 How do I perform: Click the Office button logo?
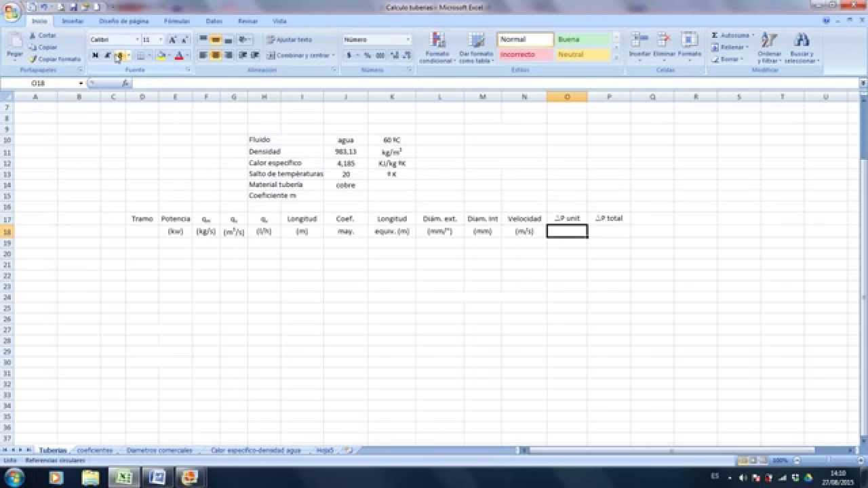[12, 13]
